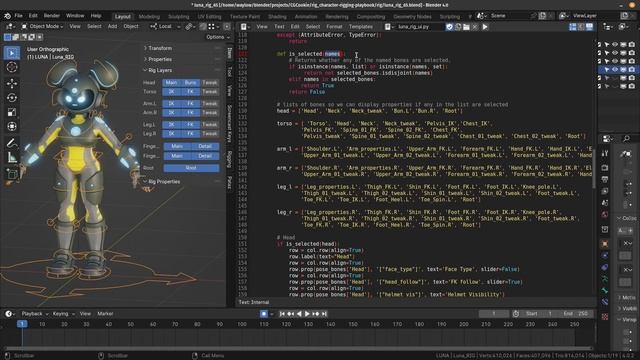Select the Add Cube tool
The image size is (640, 360).
click(12, 173)
